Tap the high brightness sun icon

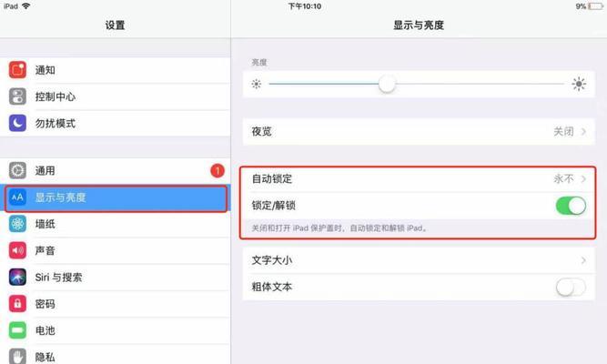coord(579,84)
